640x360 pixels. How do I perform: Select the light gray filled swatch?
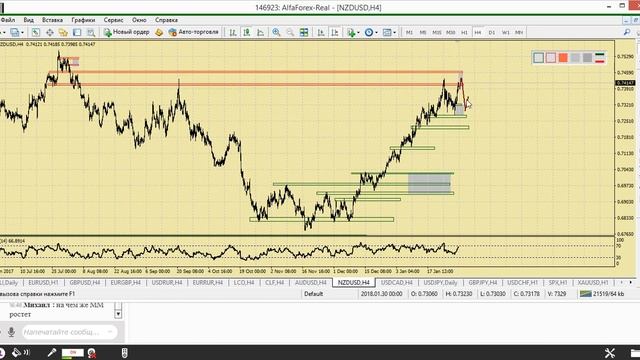tap(576, 58)
